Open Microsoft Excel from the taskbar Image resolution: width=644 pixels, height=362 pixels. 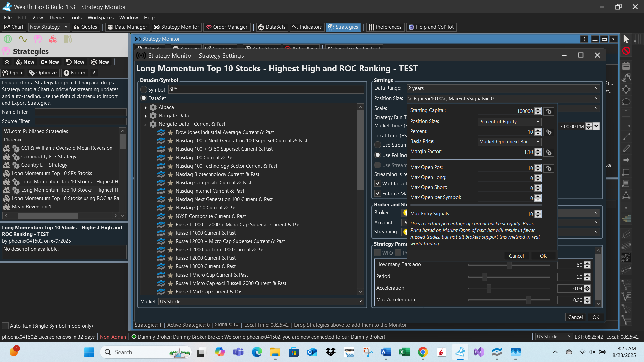[x=404, y=352]
